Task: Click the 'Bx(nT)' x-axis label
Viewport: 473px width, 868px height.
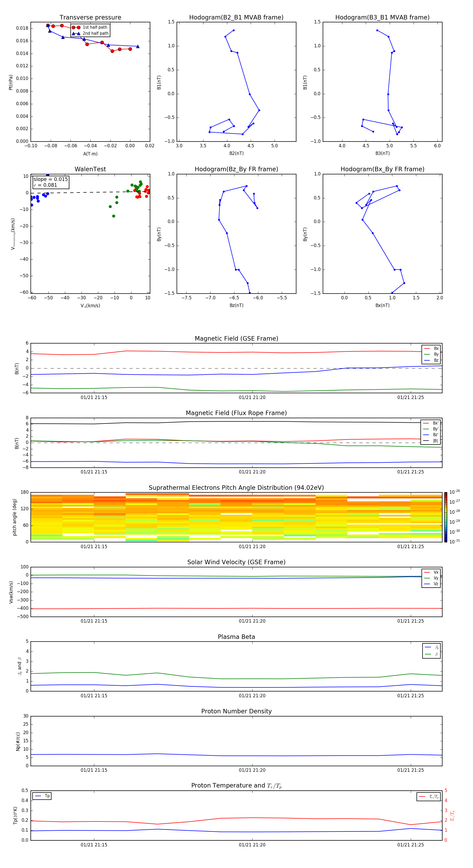Action: [x=382, y=305]
